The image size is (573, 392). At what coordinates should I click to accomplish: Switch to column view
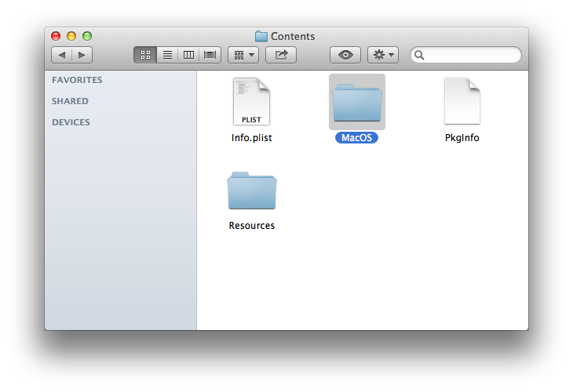coord(188,55)
